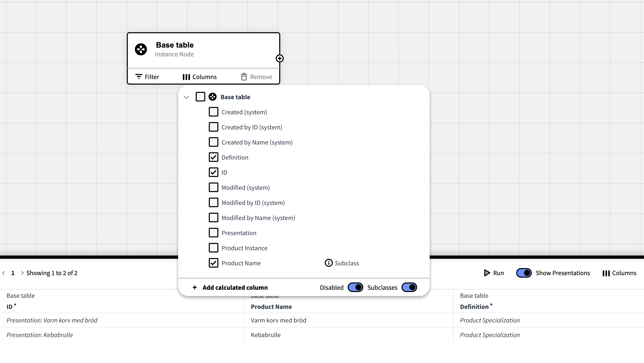Collapse the Base table column tree

(186, 97)
